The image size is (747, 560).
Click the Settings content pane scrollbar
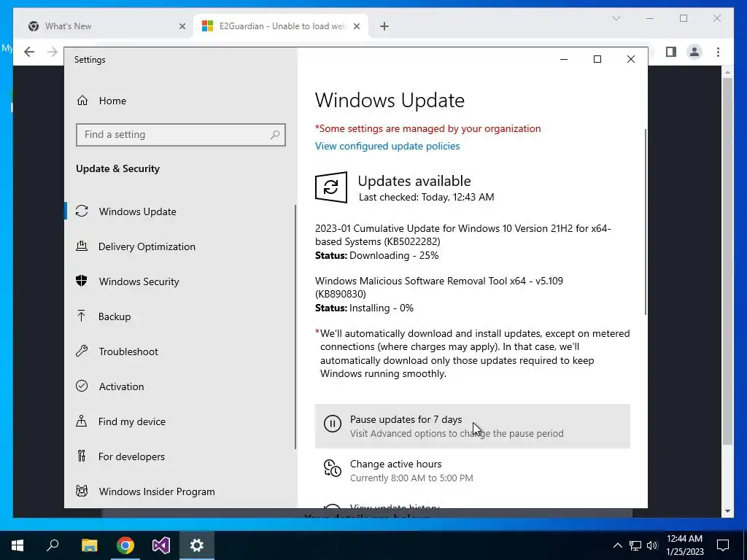point(646,222)
